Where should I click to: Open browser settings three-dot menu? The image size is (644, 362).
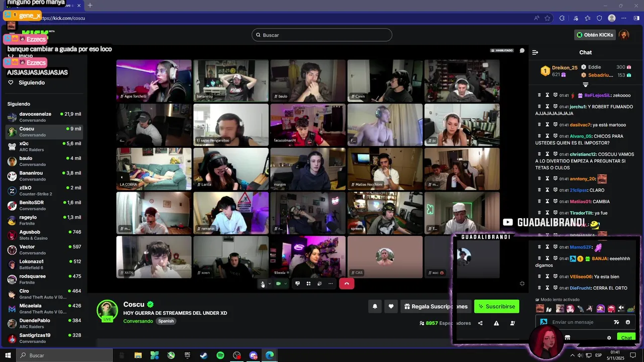pos(624,18)
